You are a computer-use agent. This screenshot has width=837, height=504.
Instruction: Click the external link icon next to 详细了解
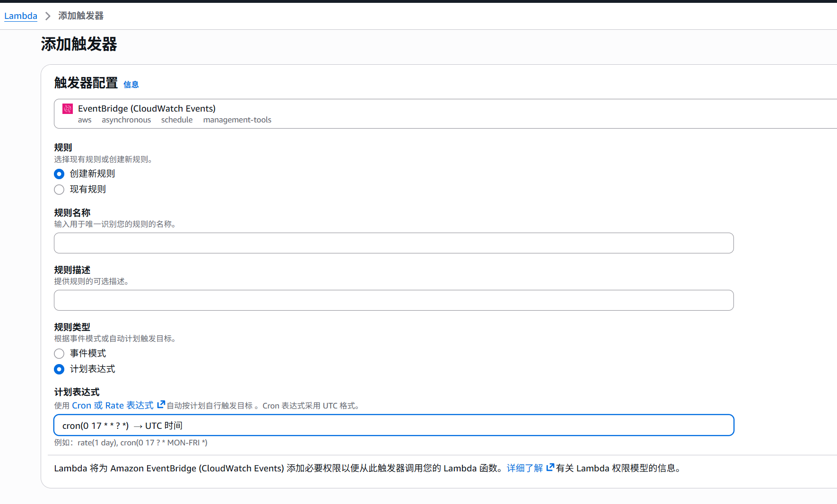point(550,468)
